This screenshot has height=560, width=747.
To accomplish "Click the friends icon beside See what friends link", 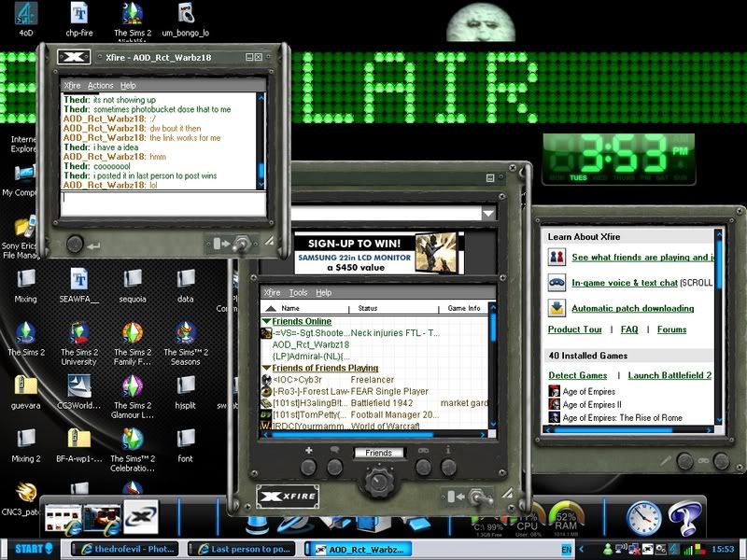I will (x=557, y=258).
